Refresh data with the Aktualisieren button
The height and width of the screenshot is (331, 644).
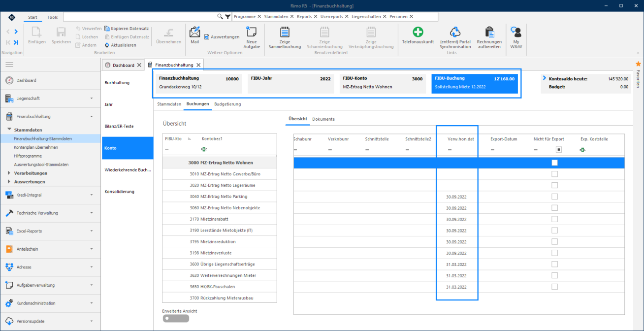click(120, 45)
